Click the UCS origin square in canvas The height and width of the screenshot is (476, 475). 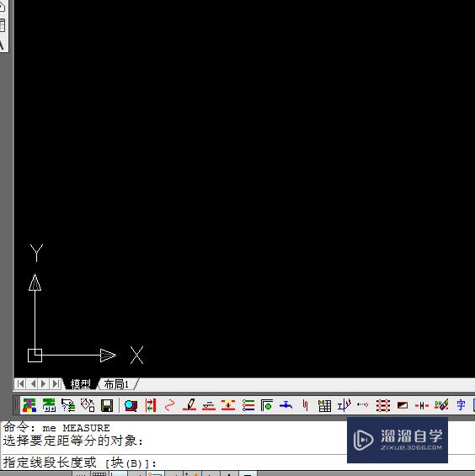point(35,356)
